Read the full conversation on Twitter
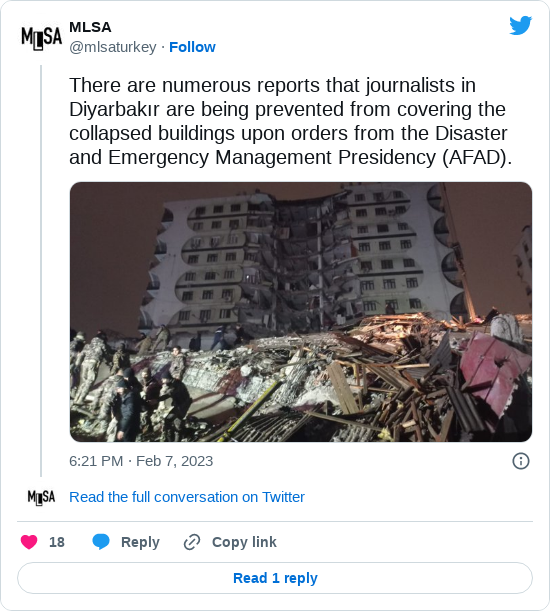Screen dimensions: 550x611 coord(187,497)
